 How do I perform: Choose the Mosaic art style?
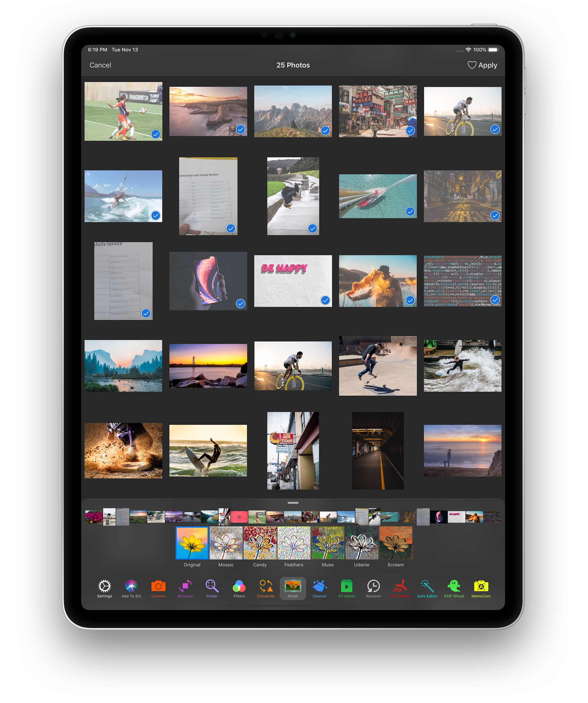pyautogui.click(x=226, y=543)
